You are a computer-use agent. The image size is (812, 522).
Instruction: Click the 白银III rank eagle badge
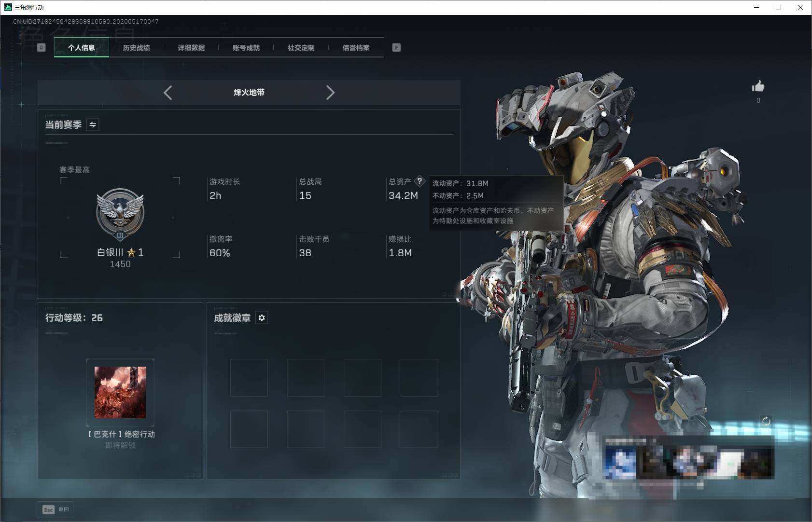coord(120,214)
